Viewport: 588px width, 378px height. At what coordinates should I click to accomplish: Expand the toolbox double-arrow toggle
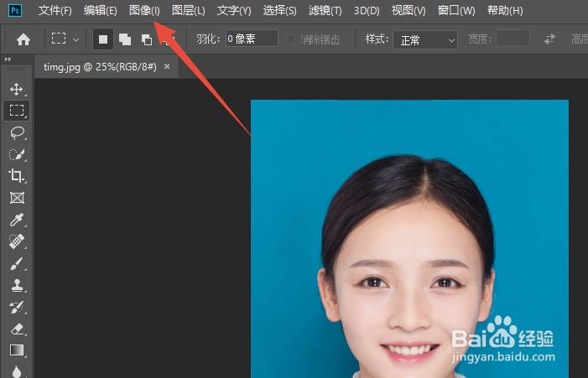pyautogui.click(x=8, y=60)
